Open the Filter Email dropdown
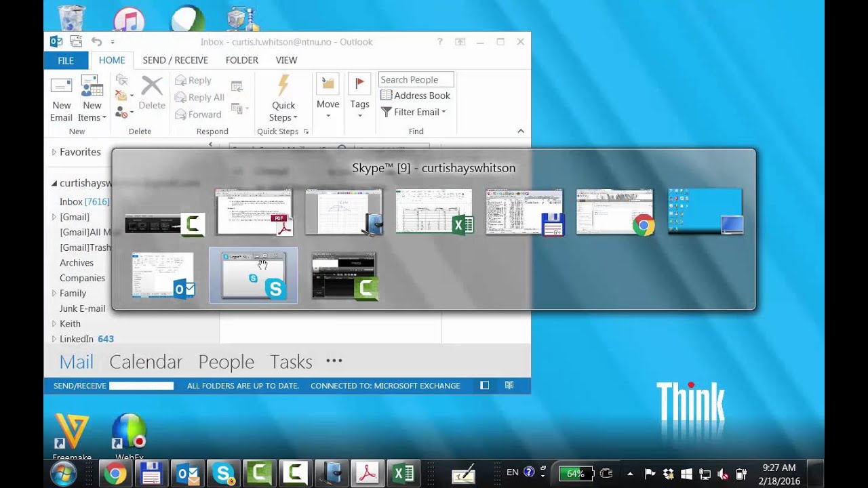Image resolution: width=868 pixels, height=488 pixels. pyautogui.click(x=413, y=112)
